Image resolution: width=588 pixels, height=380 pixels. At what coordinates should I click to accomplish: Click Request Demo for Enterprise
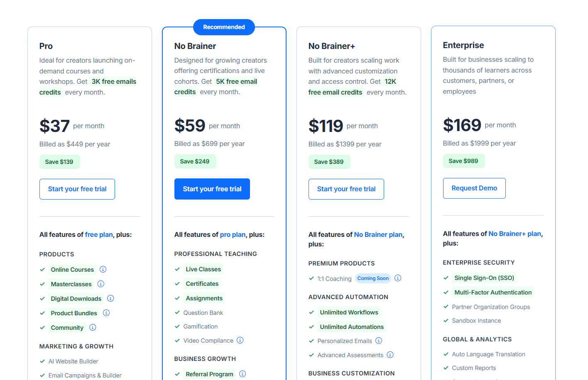tap(474, 188)
